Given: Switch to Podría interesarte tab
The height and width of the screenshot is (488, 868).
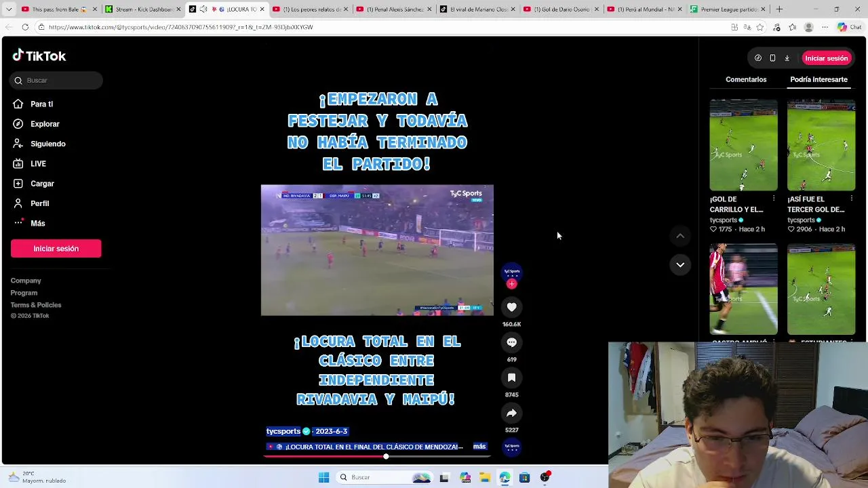Looking at the screenshot, I should point(818,79).
